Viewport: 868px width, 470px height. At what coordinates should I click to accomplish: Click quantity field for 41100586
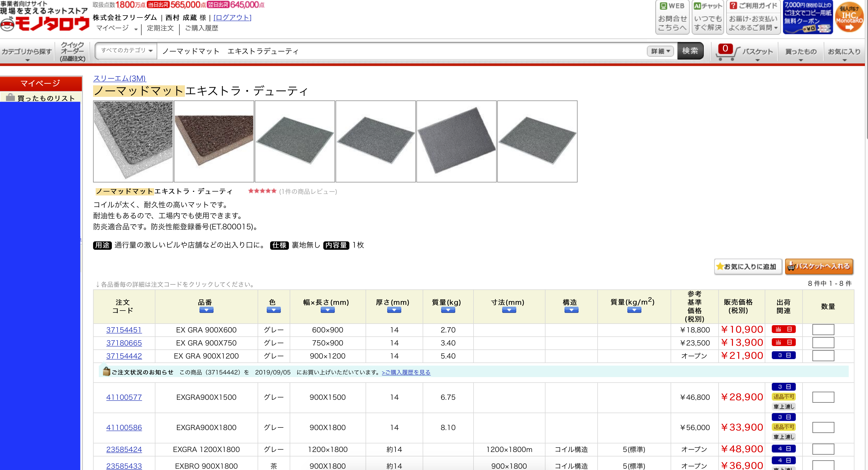pos(823,427)
